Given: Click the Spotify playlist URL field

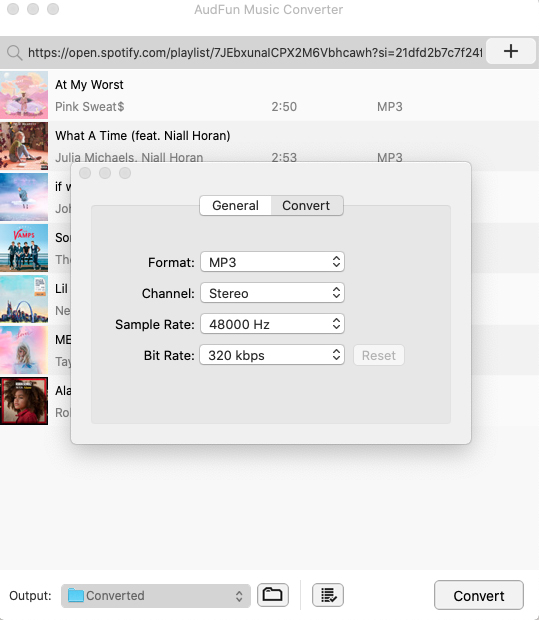Looking at the screenshot, I should coord(255,53).
